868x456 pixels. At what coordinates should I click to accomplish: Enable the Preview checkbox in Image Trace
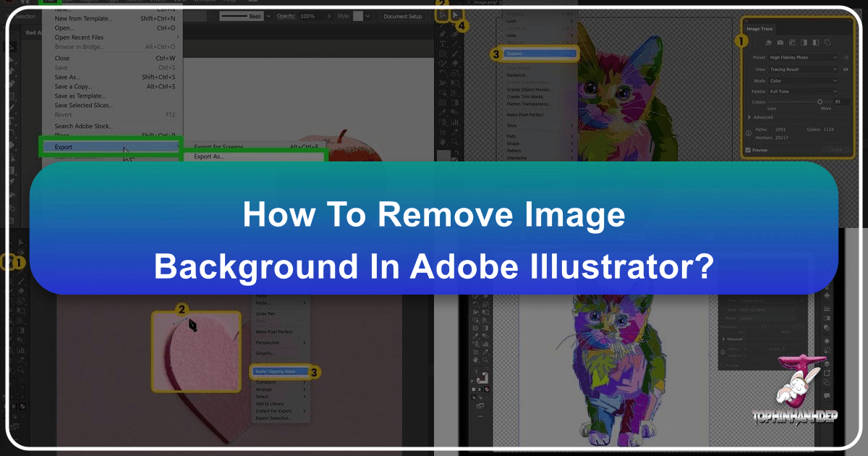[747, 150]
